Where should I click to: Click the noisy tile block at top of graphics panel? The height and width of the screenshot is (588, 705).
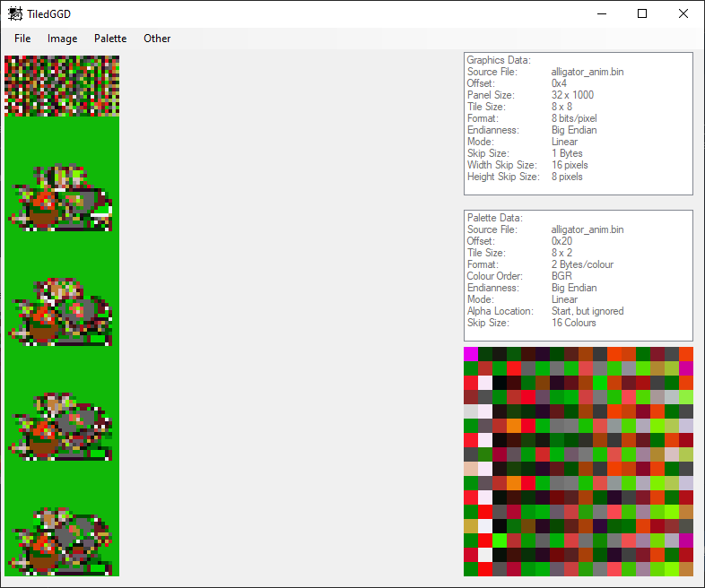tap(62, 86)
